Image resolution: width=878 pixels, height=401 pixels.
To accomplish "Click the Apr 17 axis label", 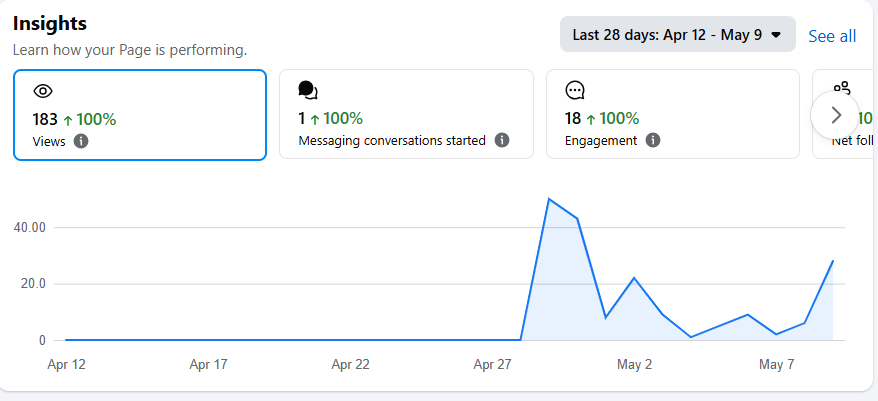I will 208,365.
